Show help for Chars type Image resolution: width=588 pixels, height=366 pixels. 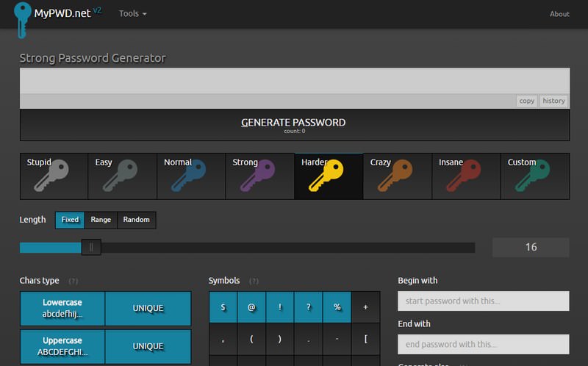[73, 281]
